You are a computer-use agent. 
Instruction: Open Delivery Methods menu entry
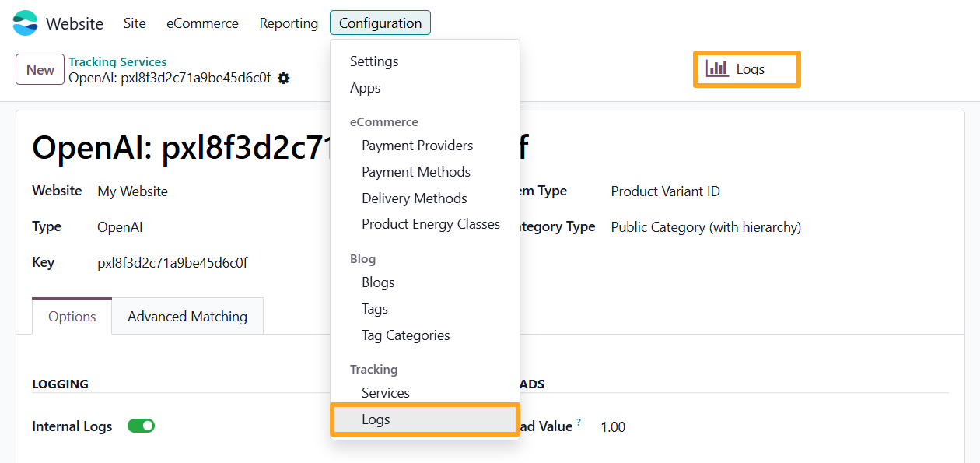click(x=425, y=198)
